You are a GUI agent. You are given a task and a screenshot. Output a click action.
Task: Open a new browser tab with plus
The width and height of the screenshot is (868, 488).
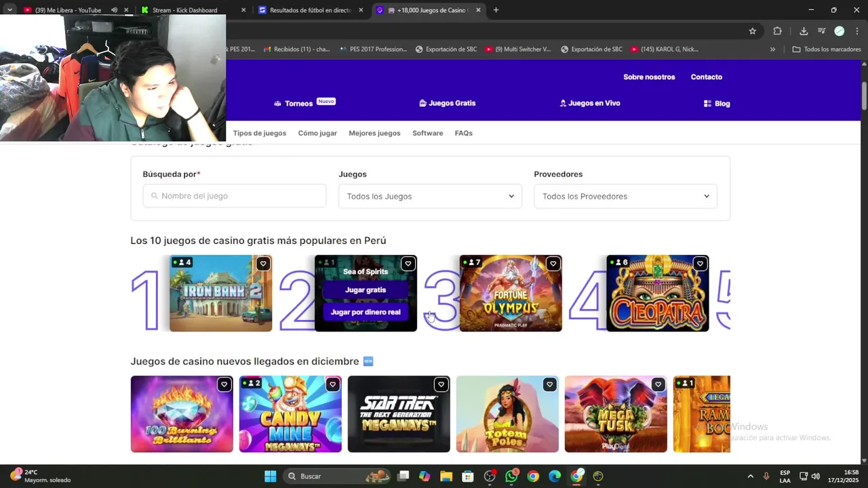496,10
